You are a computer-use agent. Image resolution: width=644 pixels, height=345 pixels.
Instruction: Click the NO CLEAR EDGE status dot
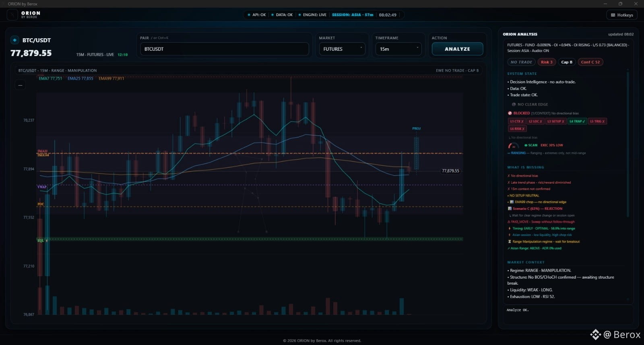514,104
